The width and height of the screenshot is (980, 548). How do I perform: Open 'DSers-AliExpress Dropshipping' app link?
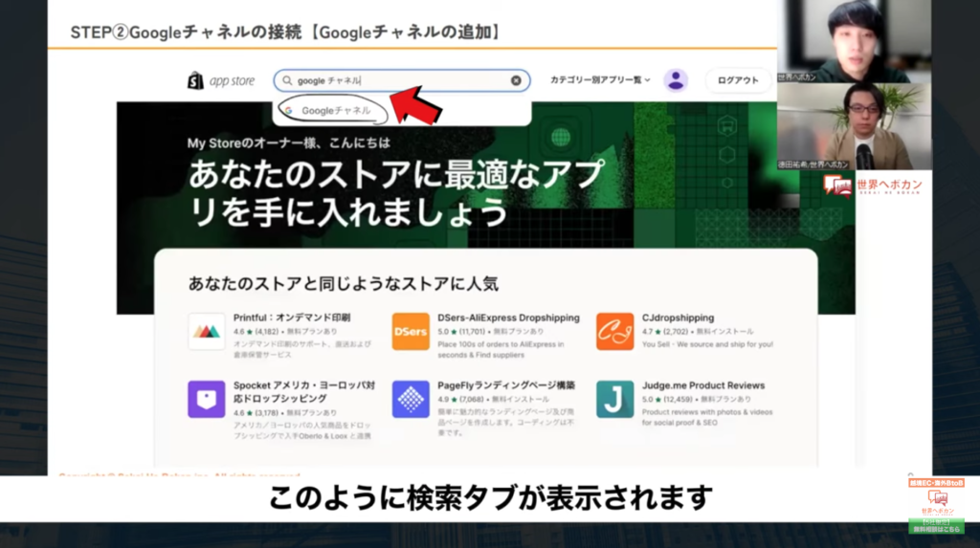508,318
